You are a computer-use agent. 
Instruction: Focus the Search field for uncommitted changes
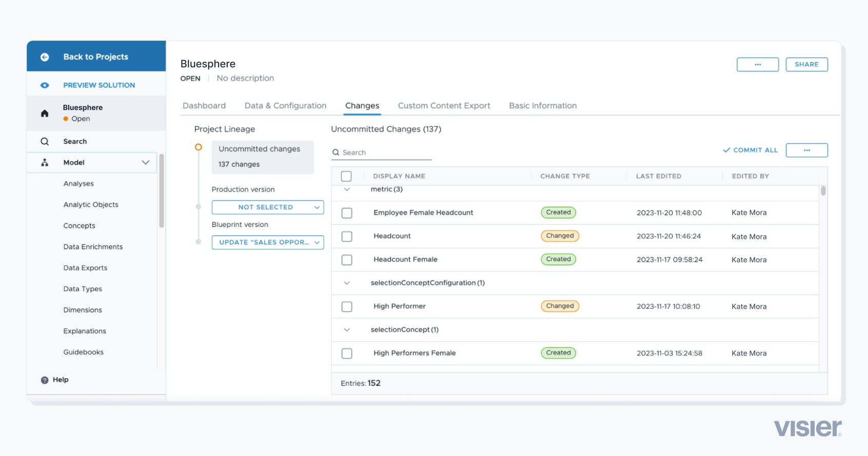click(381, 153)
